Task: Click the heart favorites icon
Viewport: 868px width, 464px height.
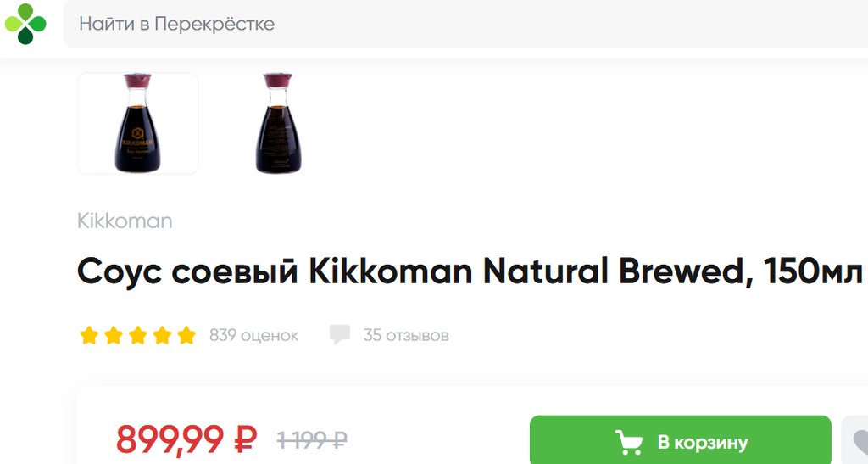Action: [858, 442]
